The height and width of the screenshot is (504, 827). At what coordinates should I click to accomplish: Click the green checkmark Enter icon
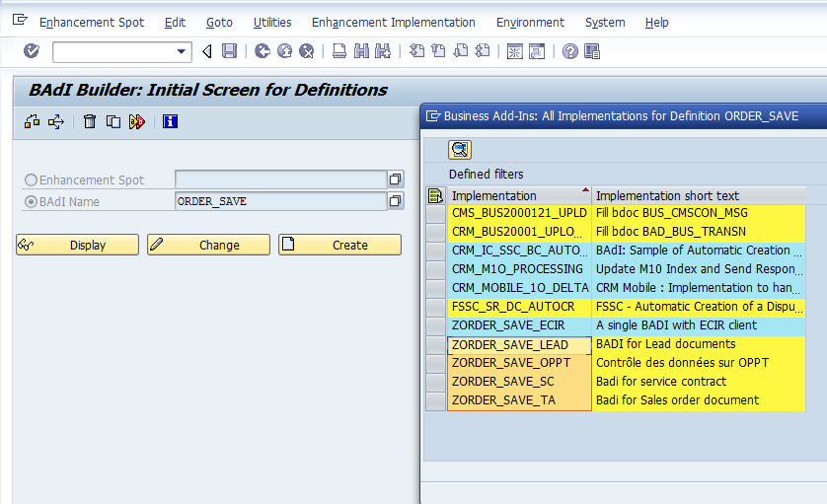32,51
